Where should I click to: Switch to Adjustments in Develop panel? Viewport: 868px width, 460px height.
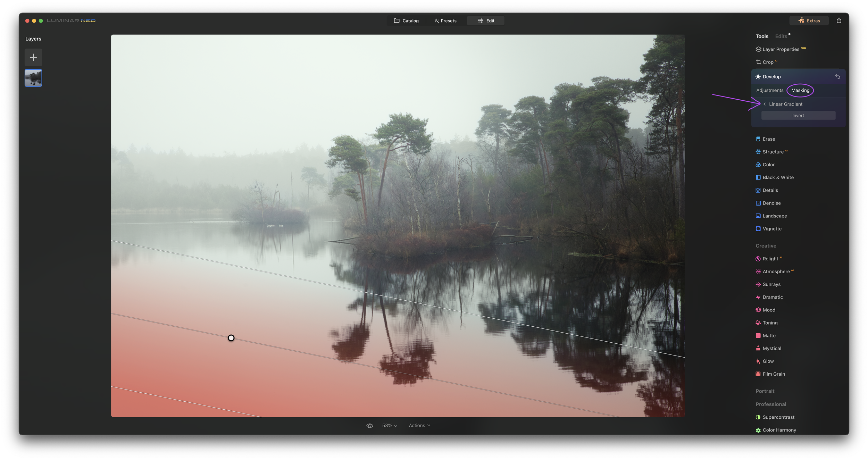pyautogui.click(x=769, y=90)
